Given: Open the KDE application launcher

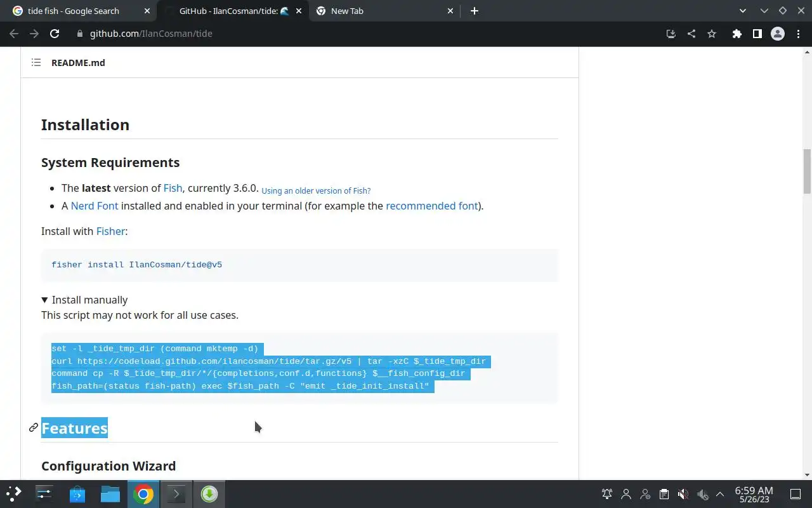Looking at the screenshot, I should [14, 494].
